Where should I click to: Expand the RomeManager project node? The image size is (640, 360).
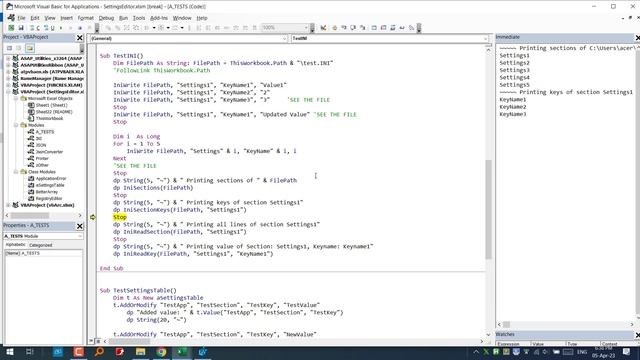click(8, 78)
